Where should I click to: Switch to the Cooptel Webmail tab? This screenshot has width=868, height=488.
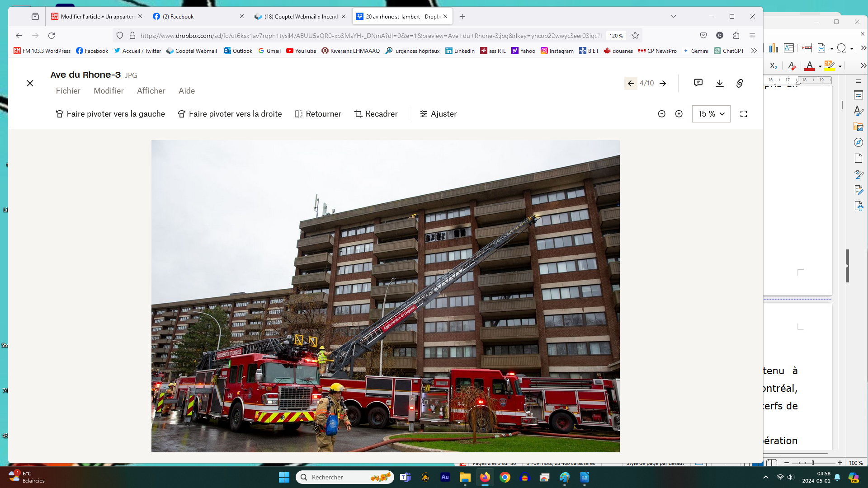301,16
